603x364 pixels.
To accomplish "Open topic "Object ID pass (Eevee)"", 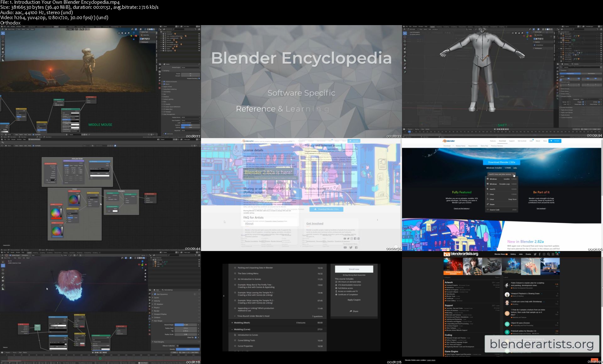I will pyautogui.click(x=520, y=323).
